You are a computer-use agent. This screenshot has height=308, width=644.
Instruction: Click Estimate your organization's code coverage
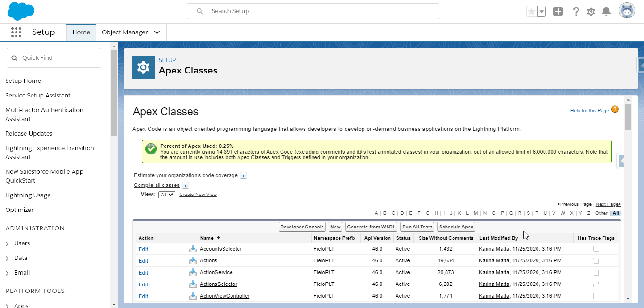tap(186, 175)
